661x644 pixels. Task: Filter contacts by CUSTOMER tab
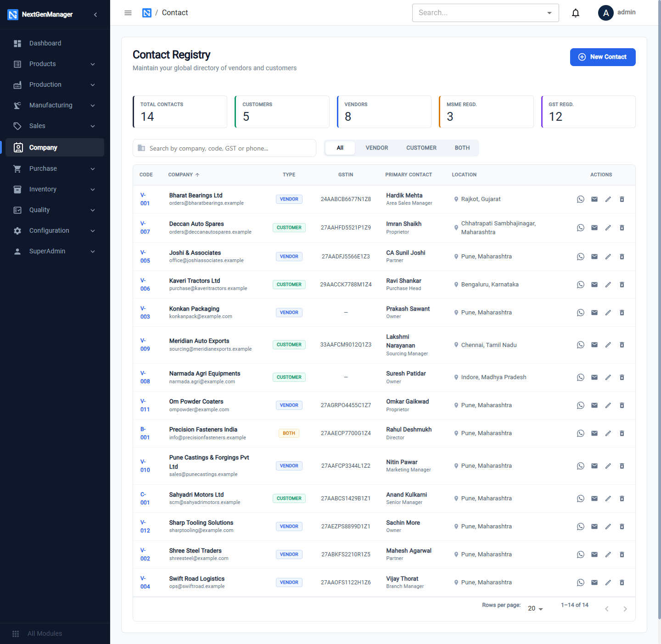(421, 148)
